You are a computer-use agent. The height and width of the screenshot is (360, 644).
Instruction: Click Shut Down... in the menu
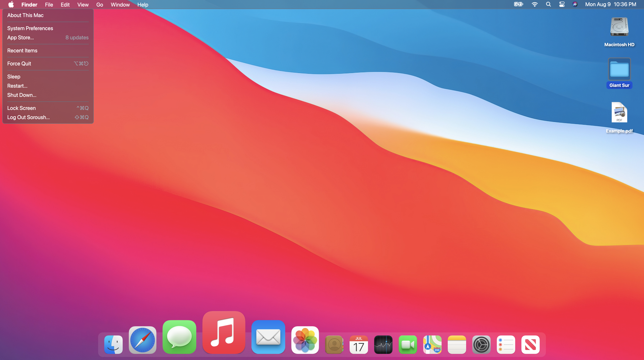click(22, 95)
